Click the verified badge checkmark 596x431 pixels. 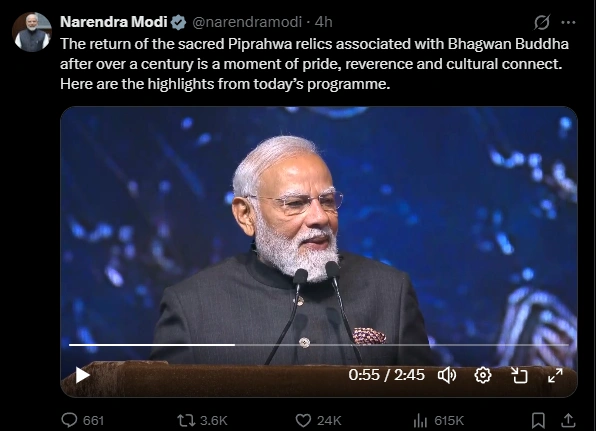coord(178,22)
